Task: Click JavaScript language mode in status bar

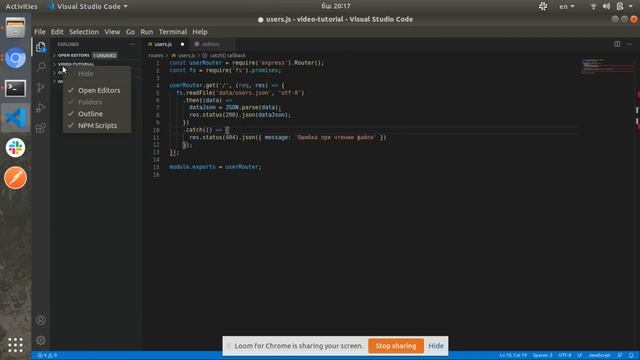Action: 599,356
